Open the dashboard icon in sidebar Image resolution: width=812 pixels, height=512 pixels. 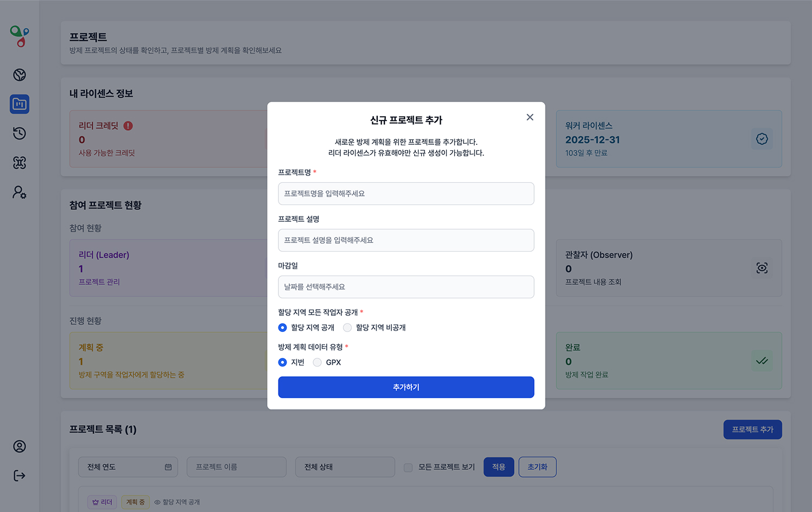tap(20, 75)
